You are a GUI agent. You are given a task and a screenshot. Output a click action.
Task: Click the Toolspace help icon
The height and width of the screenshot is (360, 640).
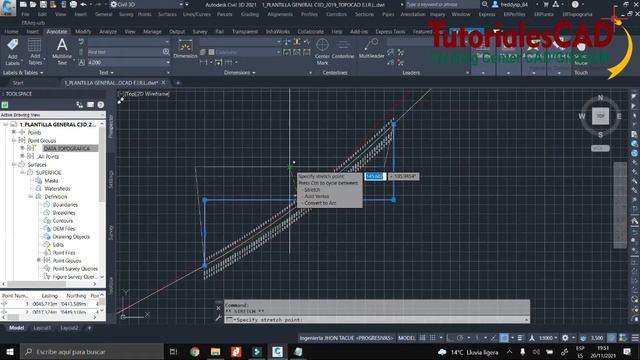click(x=100, y=105)
